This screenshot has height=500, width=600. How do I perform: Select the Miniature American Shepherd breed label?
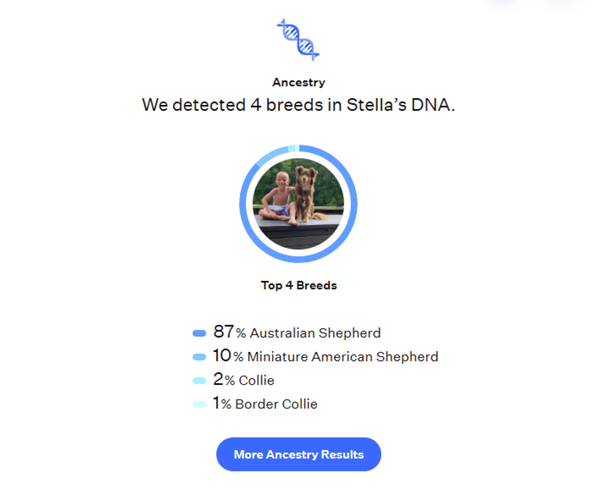343,357
